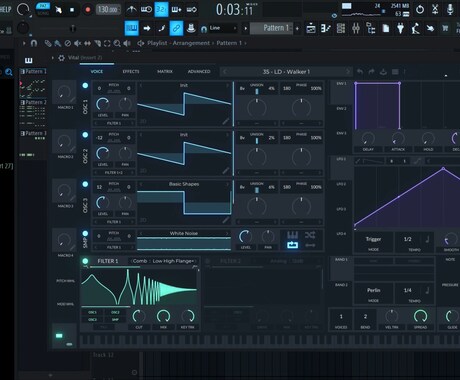Open OSC 3 'Basic Shapes' wavetable selector
This screenshot has height=380, width=460.
click(184, 184)
